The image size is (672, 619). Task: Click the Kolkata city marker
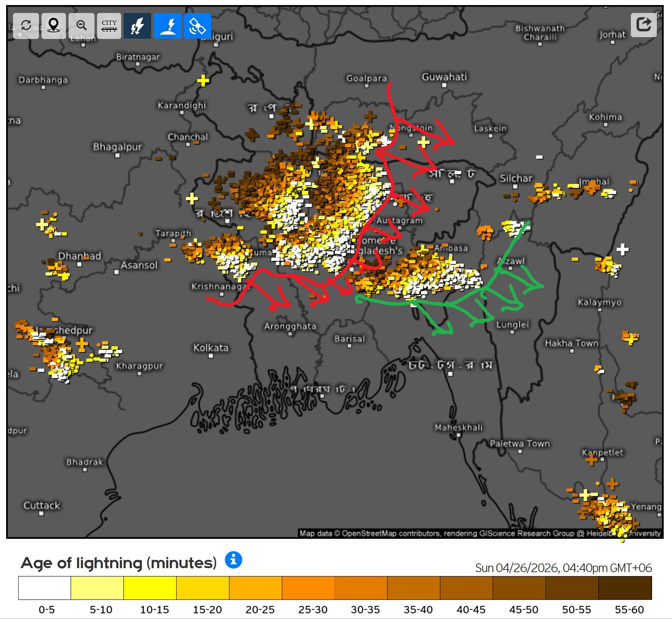tap(211, 356)
